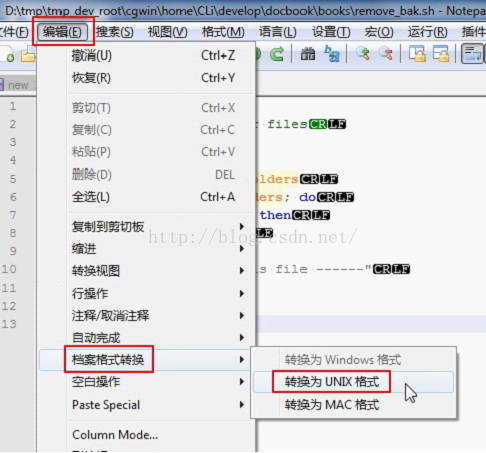This screenshot has width=486, height=453.
Task: Open the 搜索(S) menu
Action: pos(115,32)
